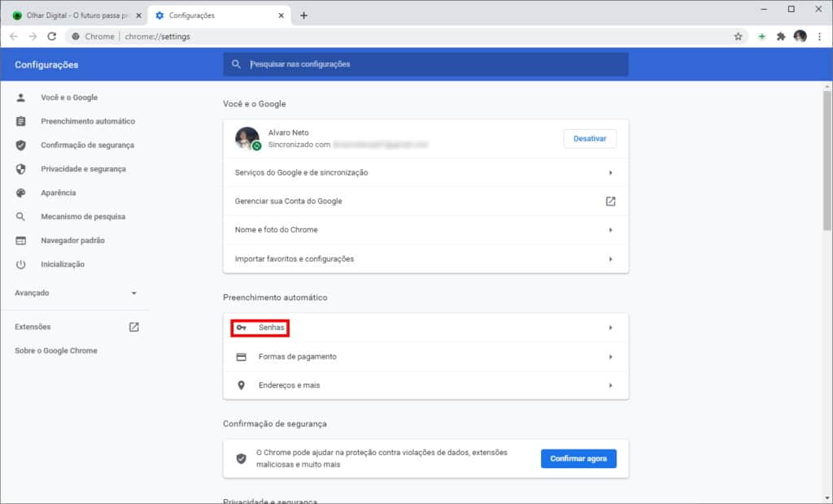Open the green plus extension icon

(761, 37)
